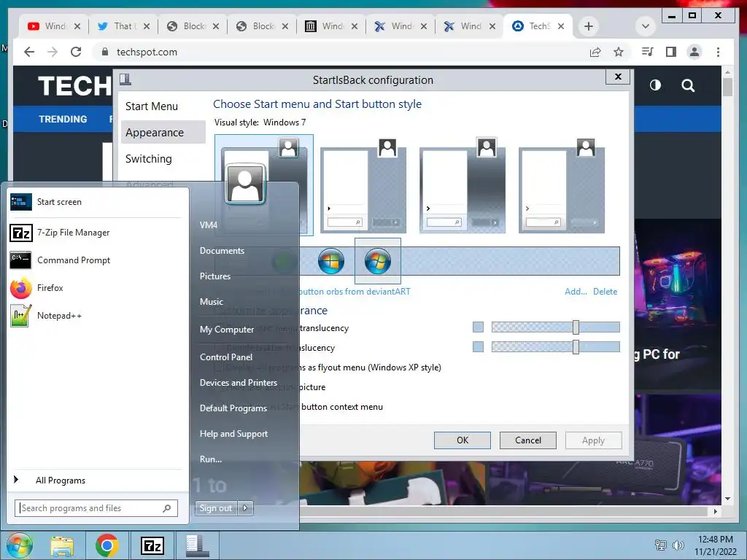The image size is (747, 560).
Task: Click Cancel in StartIsBack dialog
Action: point(528,440)
